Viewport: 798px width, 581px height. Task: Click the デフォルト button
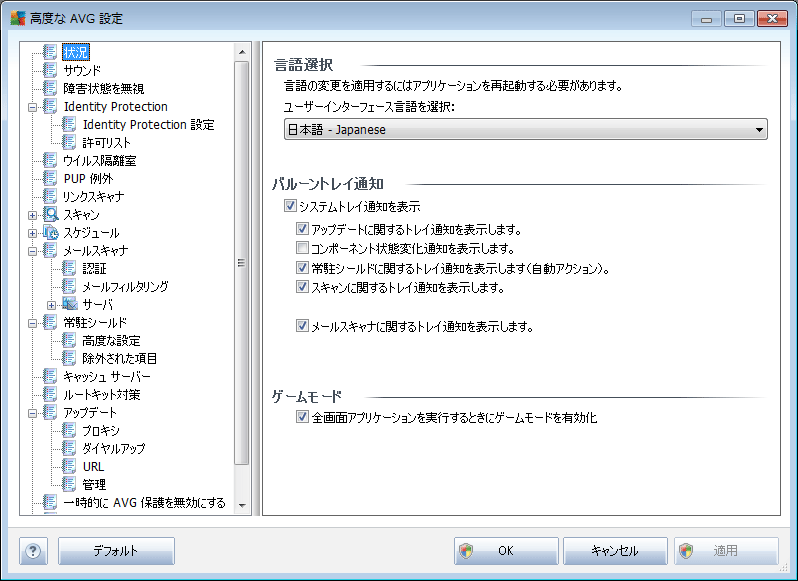click(117, 551)
